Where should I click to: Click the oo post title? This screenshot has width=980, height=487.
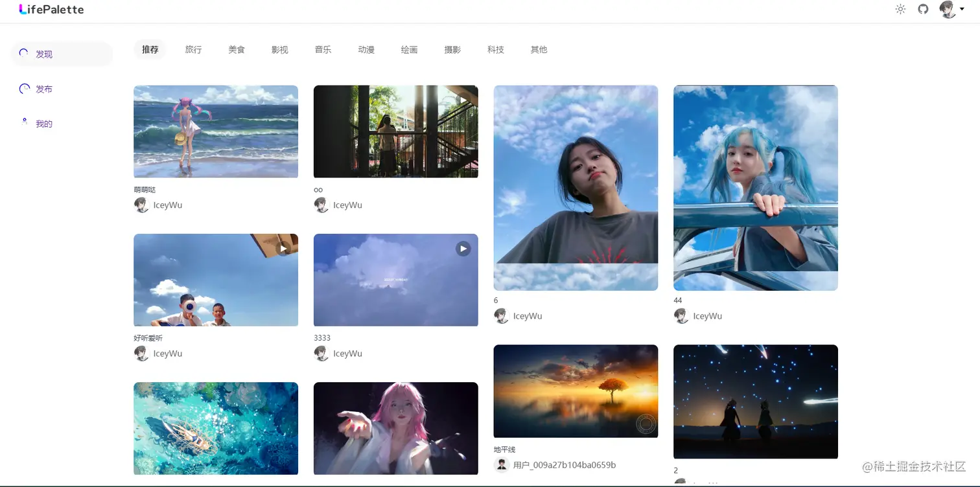tap(318, 190)
